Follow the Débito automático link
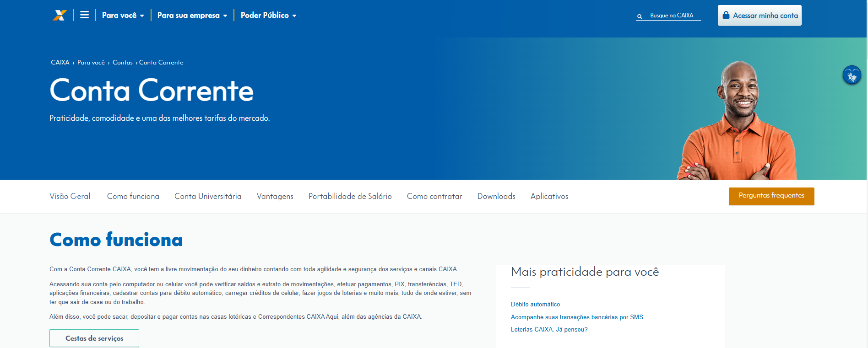This screenshot has height=348, width=868. click(535, 305)
